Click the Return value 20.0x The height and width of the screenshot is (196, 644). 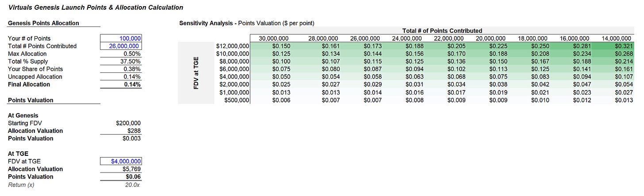coord(133,185)
